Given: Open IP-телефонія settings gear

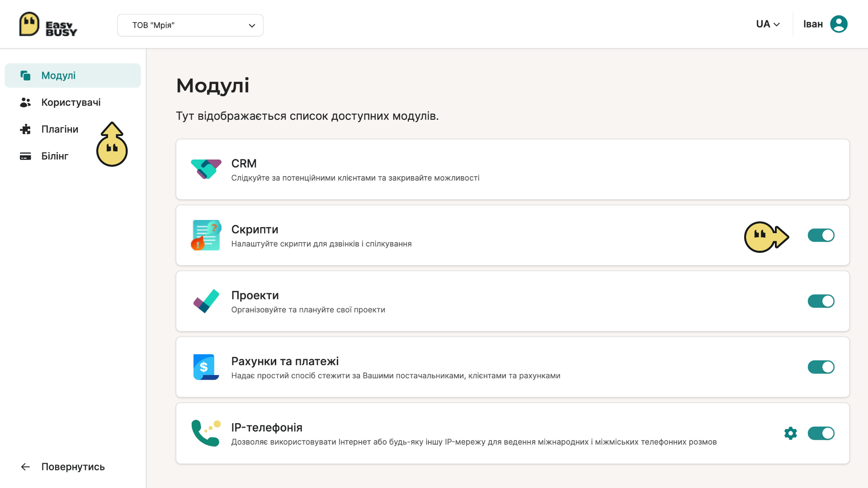Looking at the screenshot, I should (x=790, y=433).
